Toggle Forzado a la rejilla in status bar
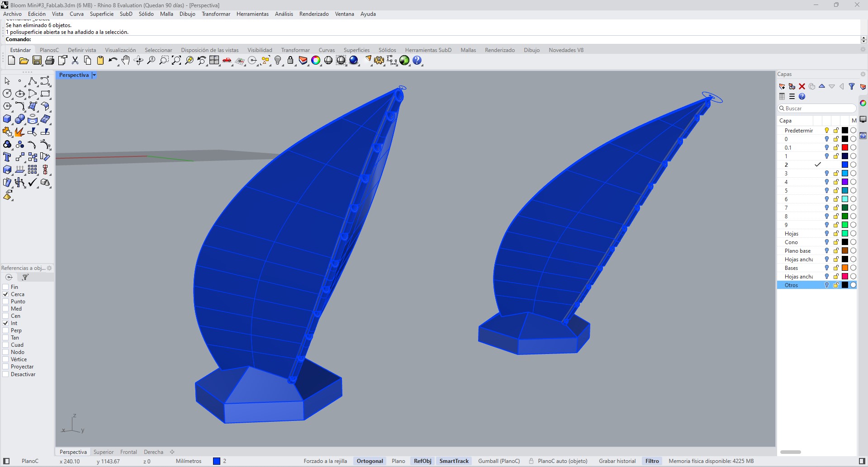Screen dimensions: 868x467 [x=325, y=461]
